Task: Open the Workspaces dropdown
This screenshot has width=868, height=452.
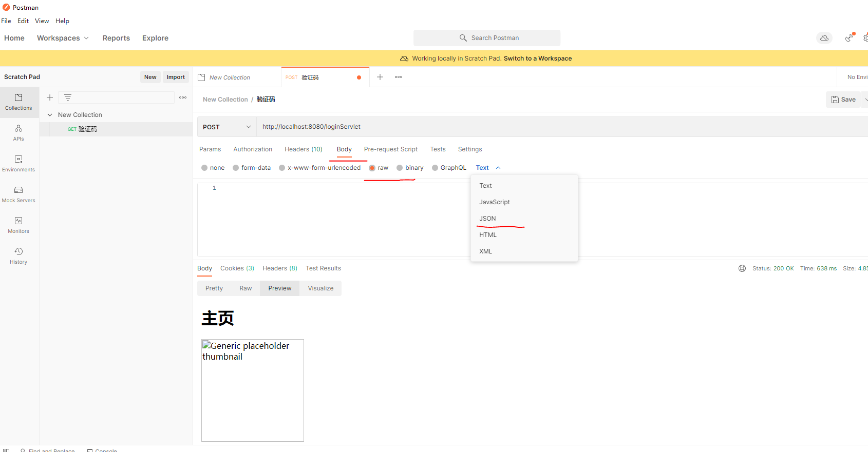Action: [63, 38]
